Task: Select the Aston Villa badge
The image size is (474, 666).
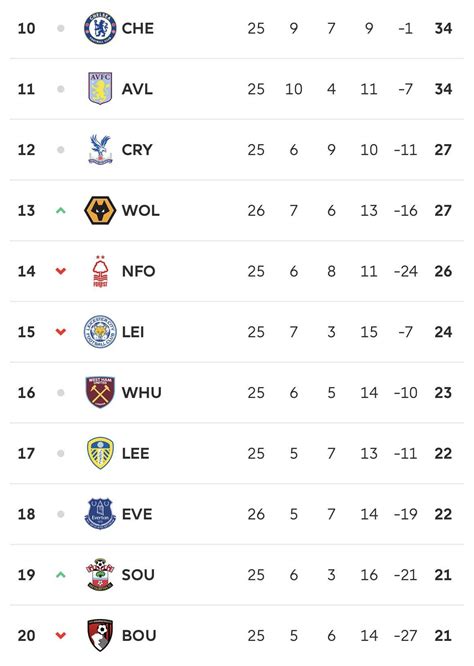Action: (100, 89)
